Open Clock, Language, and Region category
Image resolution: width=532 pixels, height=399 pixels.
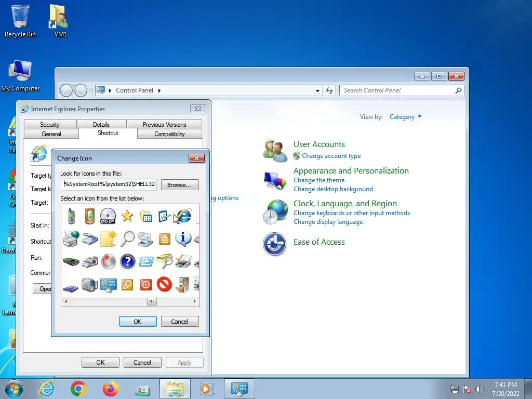(x=345, y=203)
